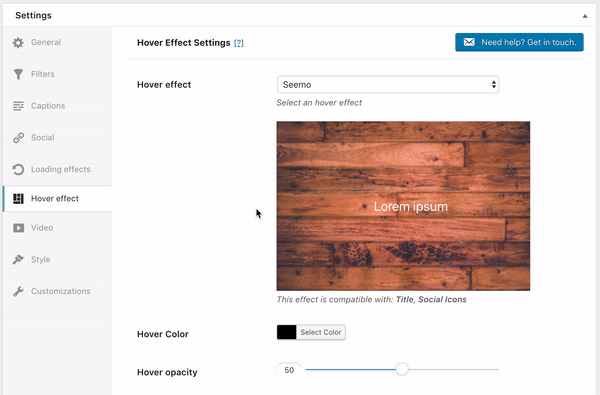This screenshot has width=600, height=395.
Task: Click the Need help? Get in touch button
Action: pyautogui.click(x=519, y=42)
